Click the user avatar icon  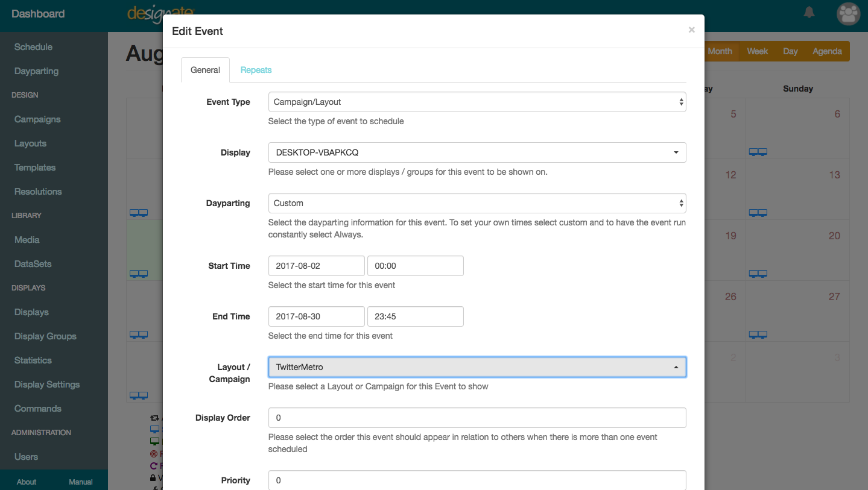pyautogui.click(x=848, y=14)
